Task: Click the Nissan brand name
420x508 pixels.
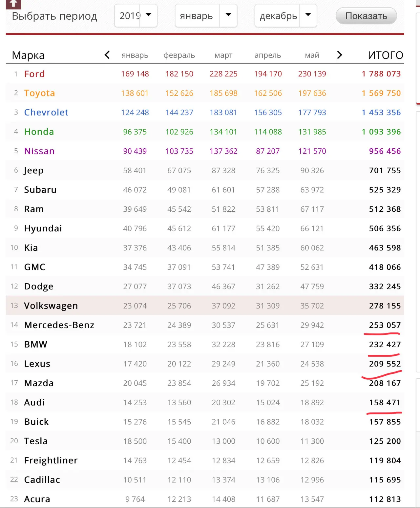Action: [x=39, y=151]
